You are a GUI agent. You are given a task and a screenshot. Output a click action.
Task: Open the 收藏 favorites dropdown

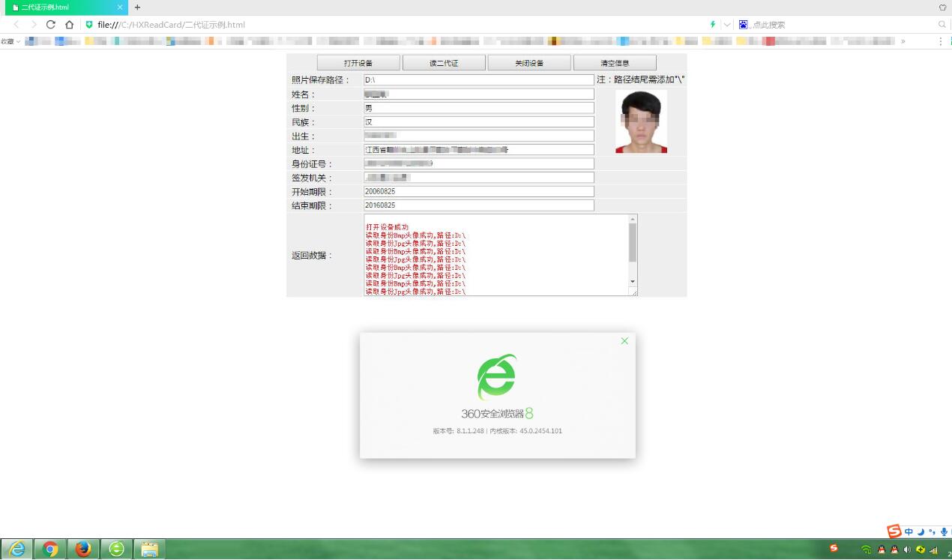[x=10, y=41]
